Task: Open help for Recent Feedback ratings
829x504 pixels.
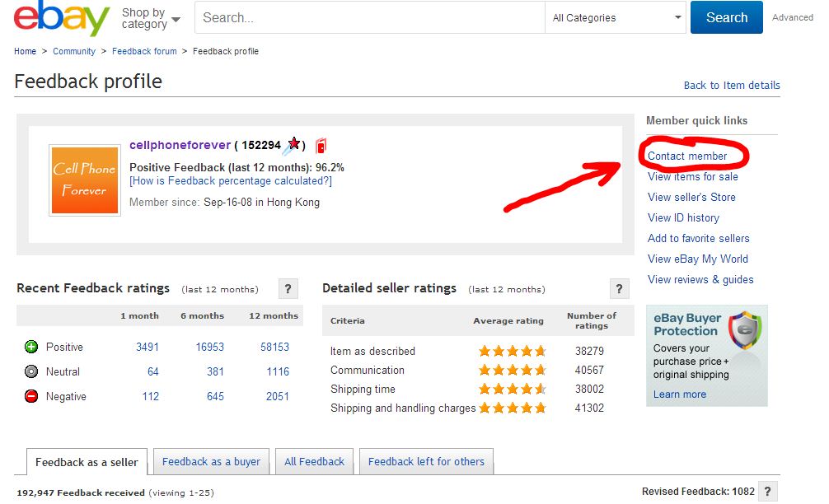Action: (287, 289)
